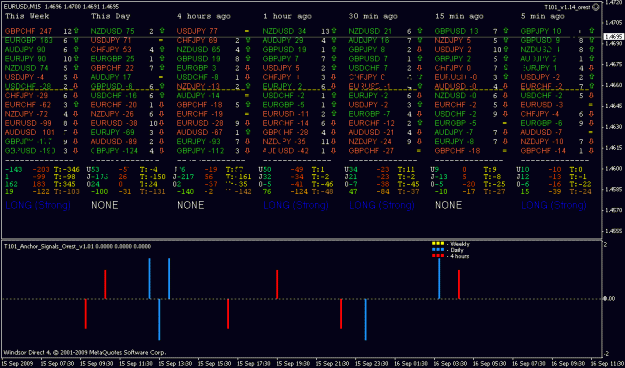Click the up arrow beside CHFJPY 53

(162, 50)
